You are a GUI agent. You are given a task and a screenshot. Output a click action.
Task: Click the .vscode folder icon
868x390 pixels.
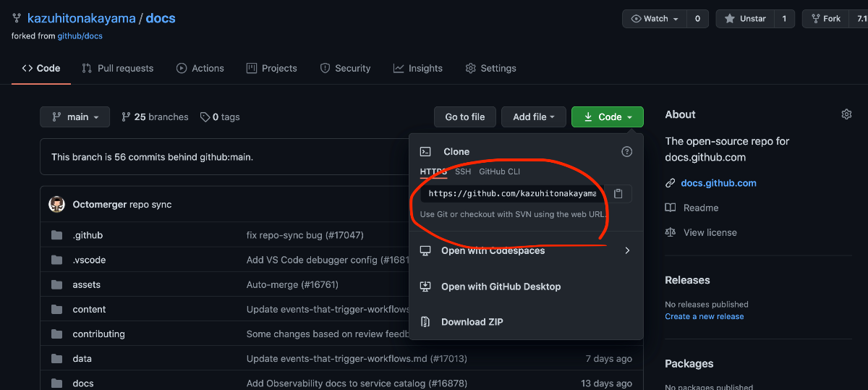[x=57, y=260]
